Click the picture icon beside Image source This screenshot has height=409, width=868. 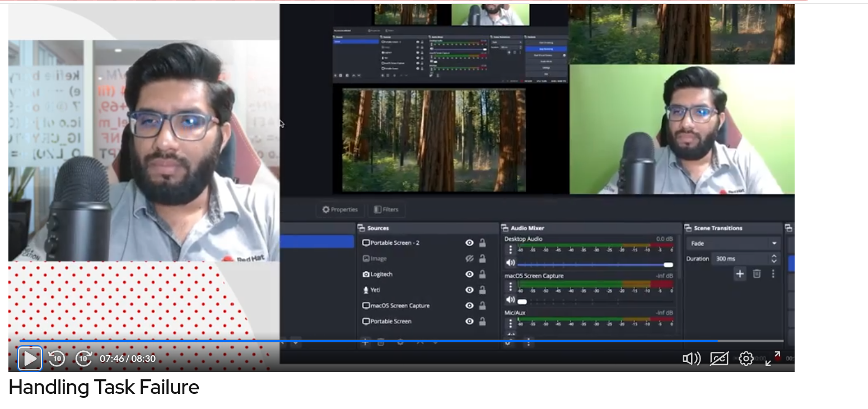pyautogui.click(x=366, y=258)
